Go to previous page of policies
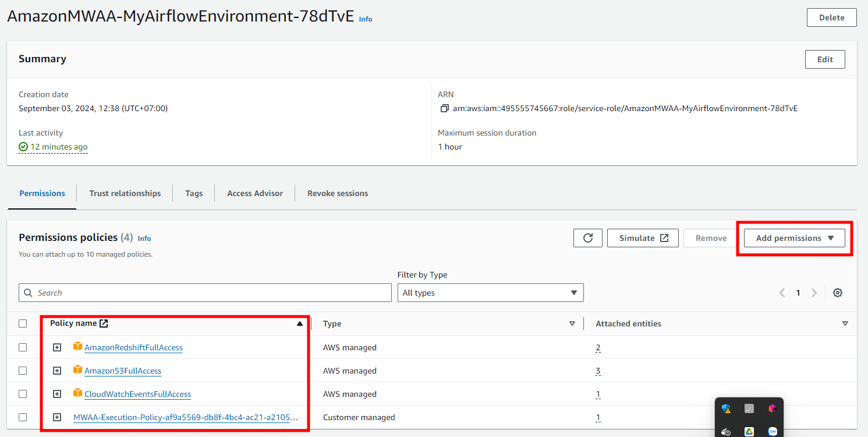868x437 pixels. (782, 293)
